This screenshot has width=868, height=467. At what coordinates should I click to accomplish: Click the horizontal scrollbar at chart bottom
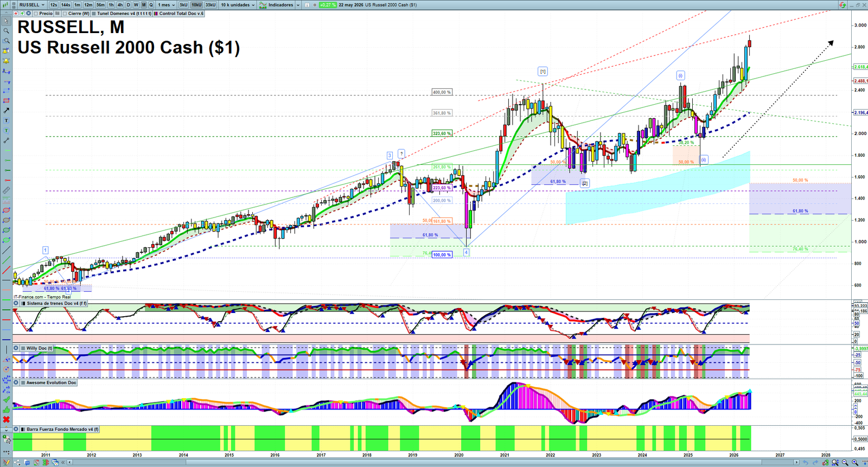434,463
